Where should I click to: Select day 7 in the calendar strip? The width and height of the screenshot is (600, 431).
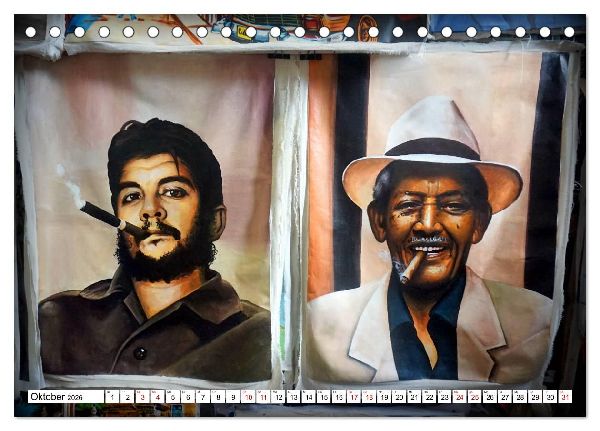pos(203,397)
